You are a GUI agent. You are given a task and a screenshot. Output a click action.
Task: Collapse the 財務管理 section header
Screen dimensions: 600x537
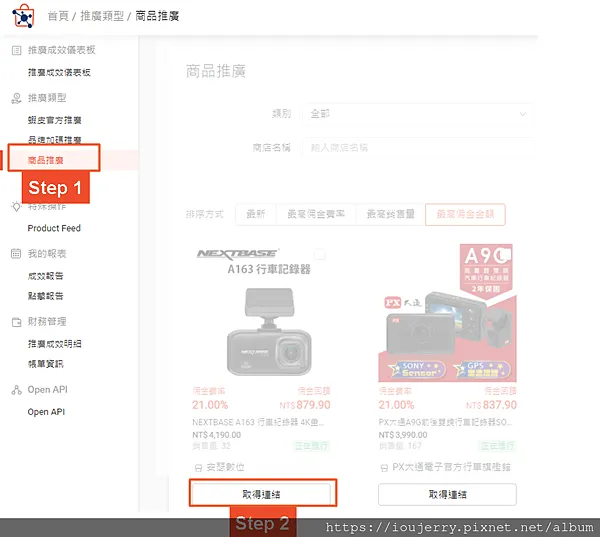47,322
